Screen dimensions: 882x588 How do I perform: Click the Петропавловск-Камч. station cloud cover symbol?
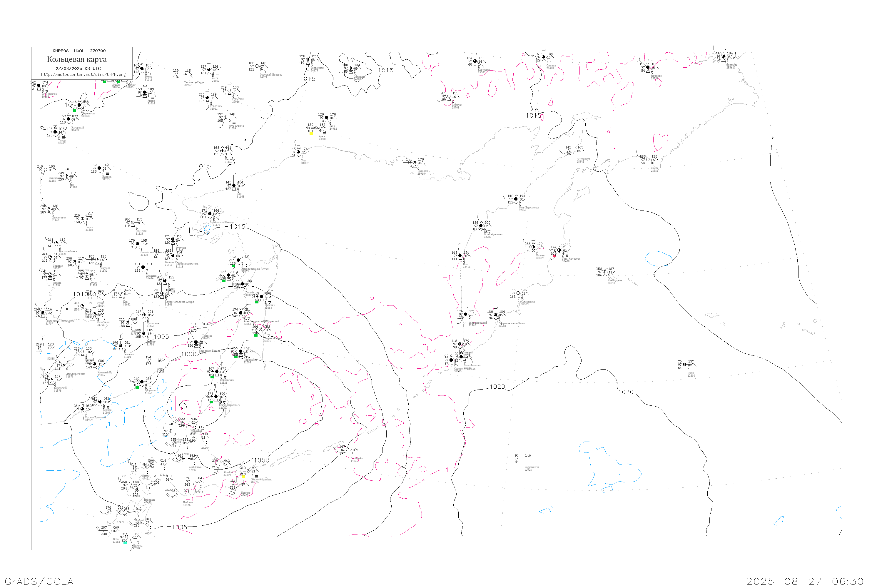[x=495, y=315]
